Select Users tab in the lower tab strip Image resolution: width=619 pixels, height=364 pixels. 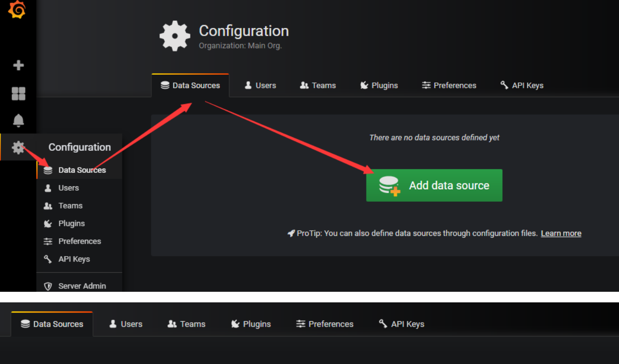pyautogui.click(x=126, y=324)
